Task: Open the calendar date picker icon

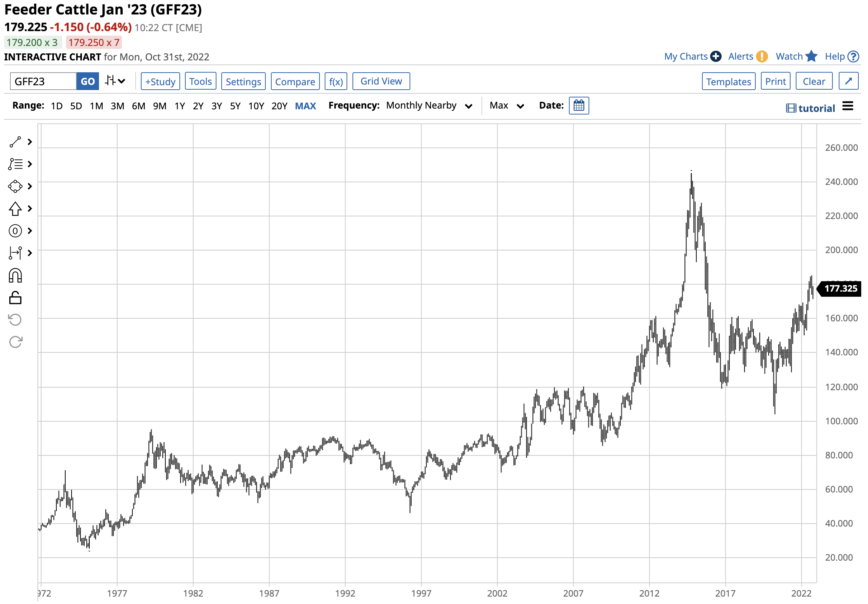Action: pyautogui.click(x=579, y=106)
